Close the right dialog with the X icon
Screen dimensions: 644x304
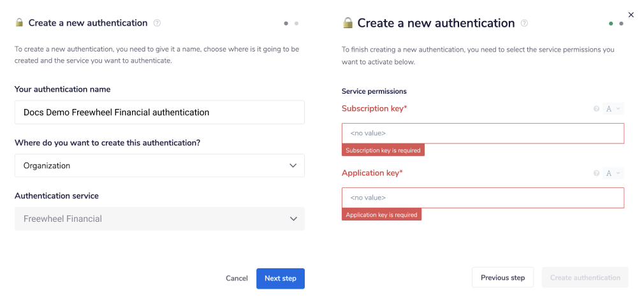631,14
